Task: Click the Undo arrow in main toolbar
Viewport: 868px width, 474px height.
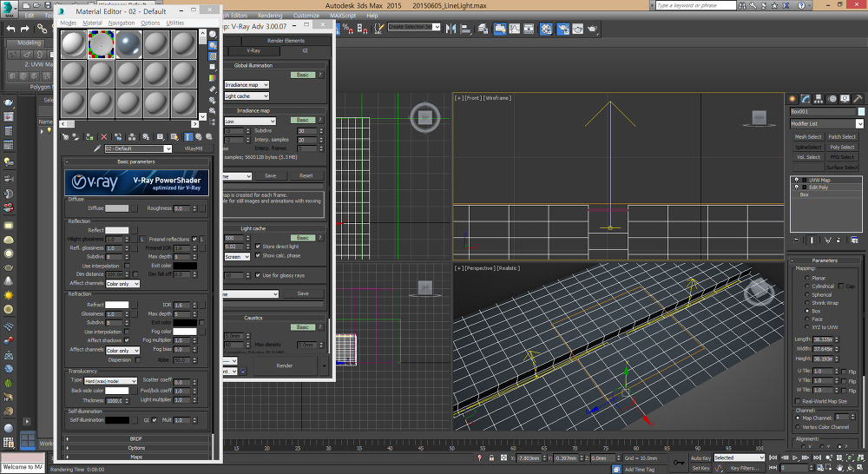Action: (12, 29)
